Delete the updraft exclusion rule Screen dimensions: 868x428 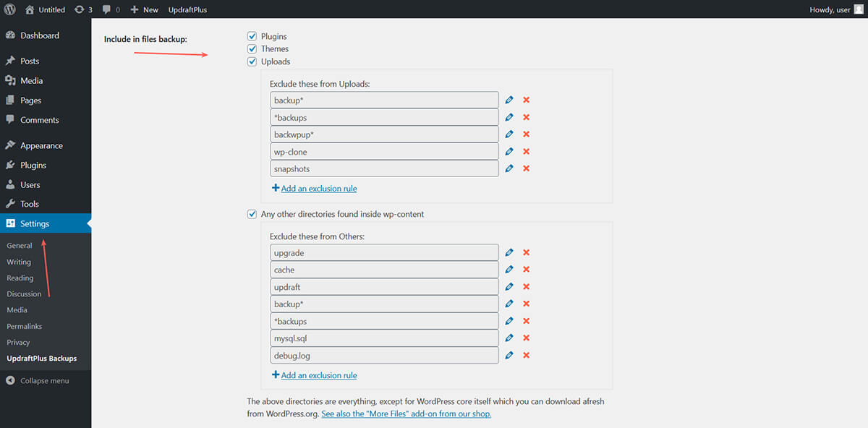pos(527,286)
